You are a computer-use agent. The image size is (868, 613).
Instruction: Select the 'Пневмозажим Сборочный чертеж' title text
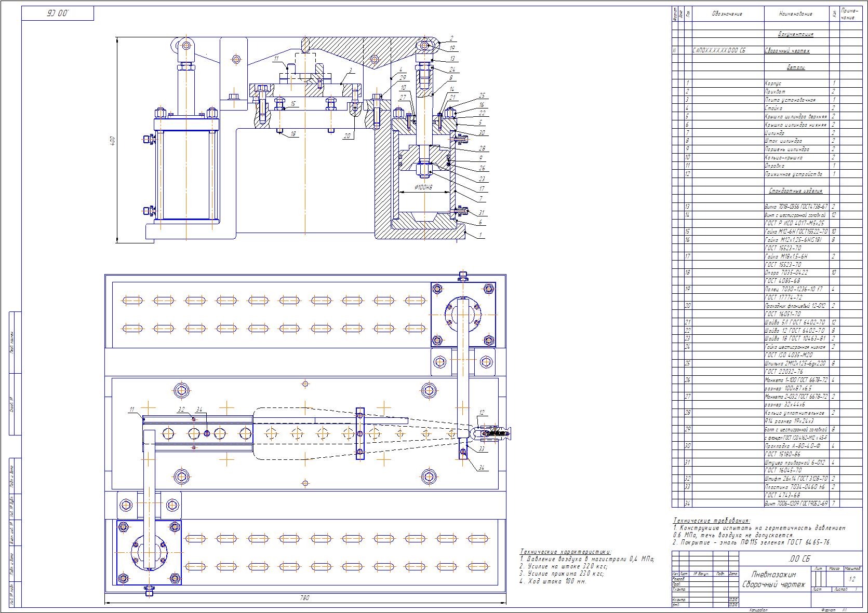(x=774, y=579)
